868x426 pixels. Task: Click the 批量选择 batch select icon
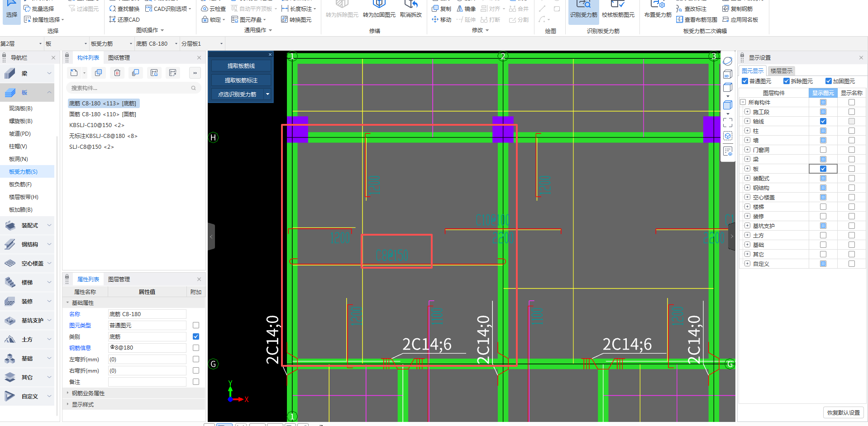pyautogui.click(x=27, y=9)
